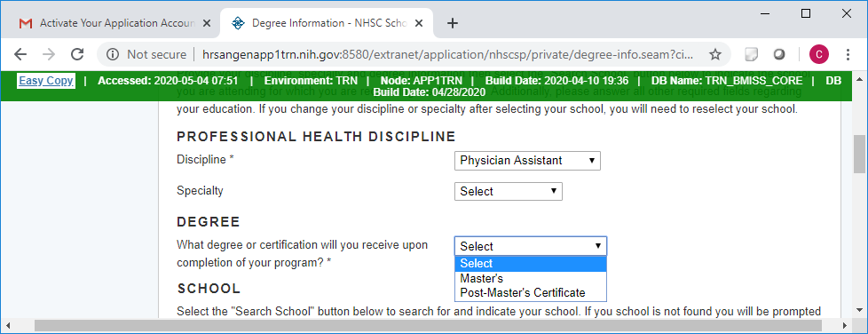This screenshot has height=334, width=868.
Task: Pick the highlighted Select option in list
Action: 531,264
